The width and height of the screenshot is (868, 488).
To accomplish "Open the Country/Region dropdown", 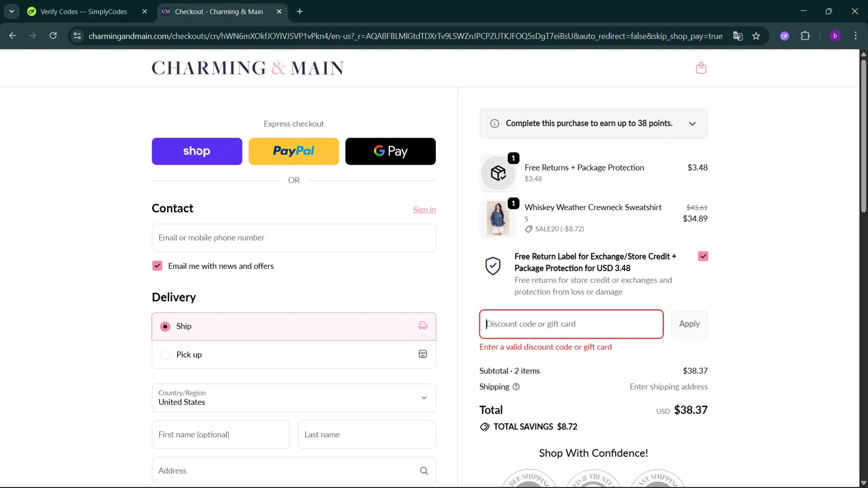I will [x=293, y=398].
